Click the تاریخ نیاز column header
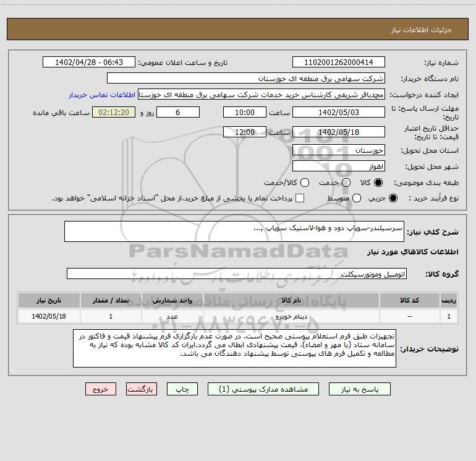The image size is (476, 461). (49, 300)
